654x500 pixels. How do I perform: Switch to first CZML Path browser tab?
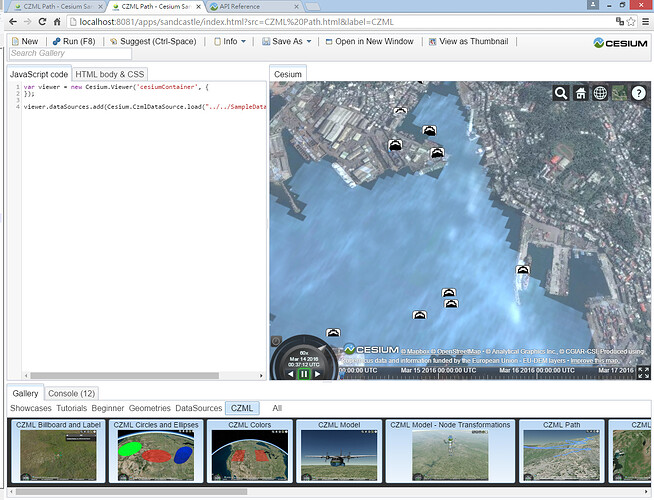(56, 7)
